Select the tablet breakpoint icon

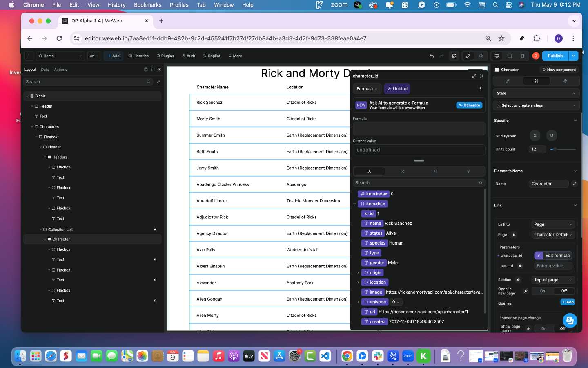(x=510, y=56)
